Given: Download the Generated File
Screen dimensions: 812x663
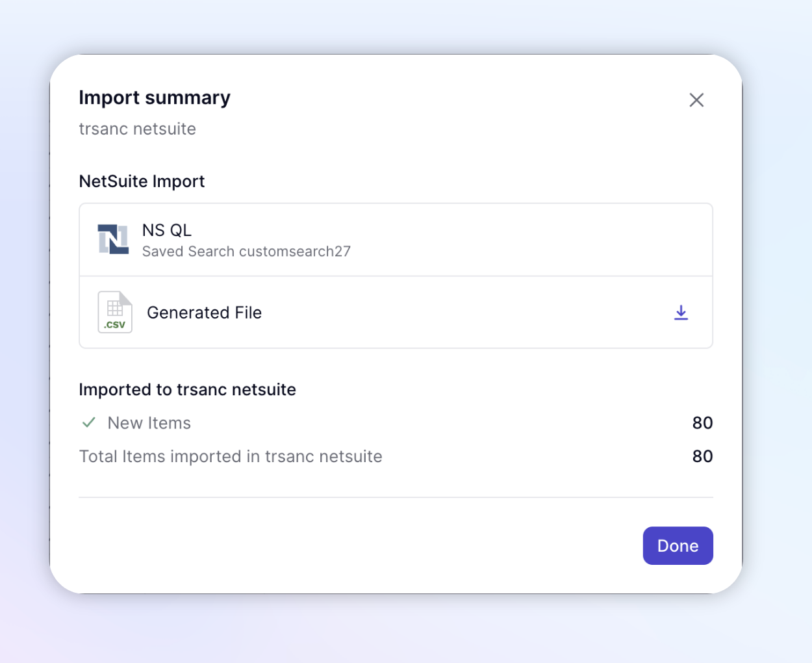Looking at the screenshot, I should [x=681, y=313].
